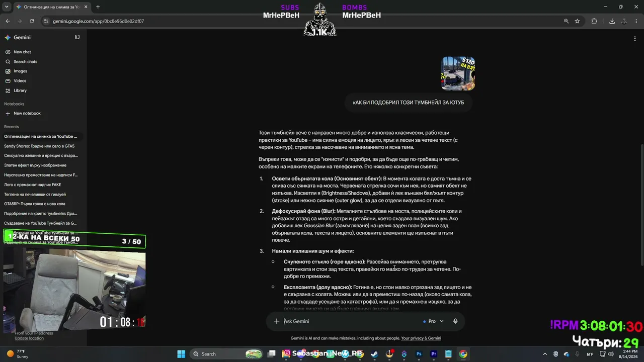Open browser downloads

click(x=612, y=21)
